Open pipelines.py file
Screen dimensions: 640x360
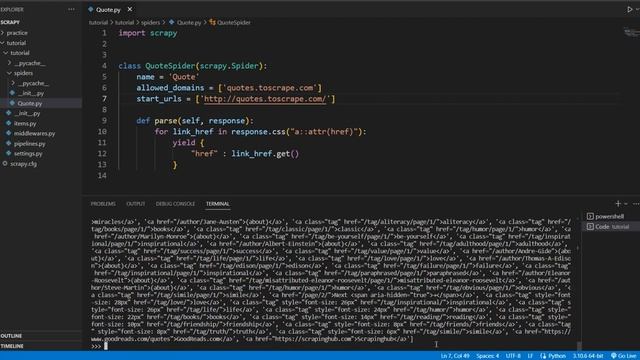coord(29,144)
